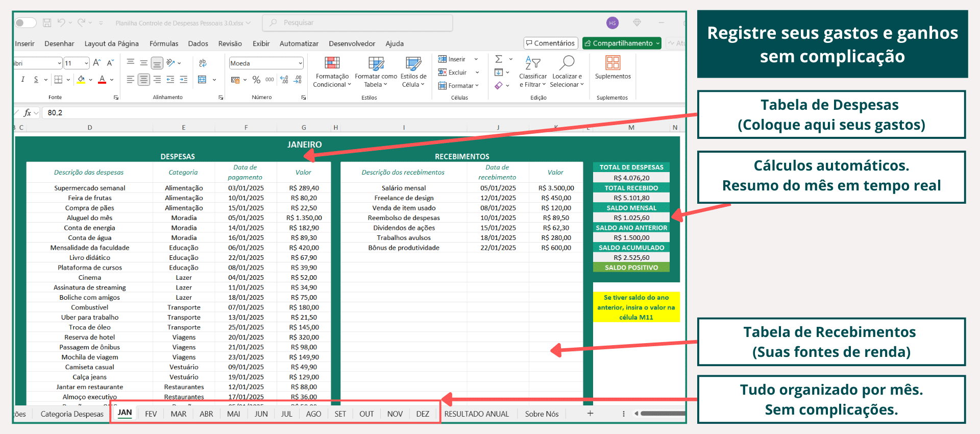Open the Suplementos add-ins icon
The width and height of the screenshot is (980, 434).
tap(612, 63)
